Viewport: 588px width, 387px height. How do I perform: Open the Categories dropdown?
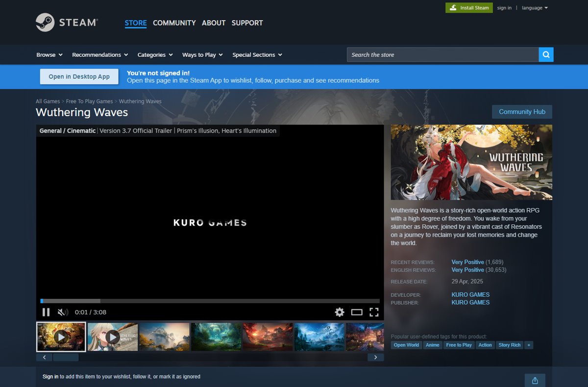pos(155,55)
